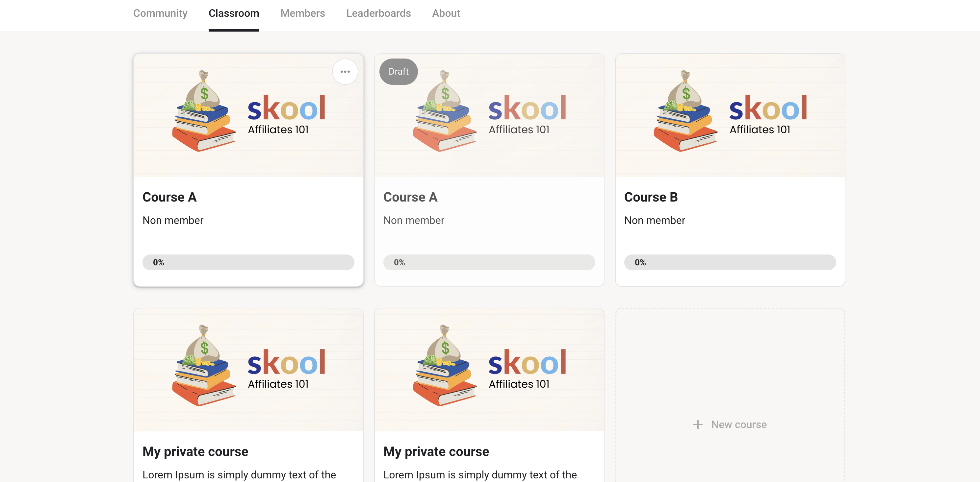Click the 0% progress bar on Course B
This screenshot has height=482, width=980.
pyautogui.click(x=730, y=262)
